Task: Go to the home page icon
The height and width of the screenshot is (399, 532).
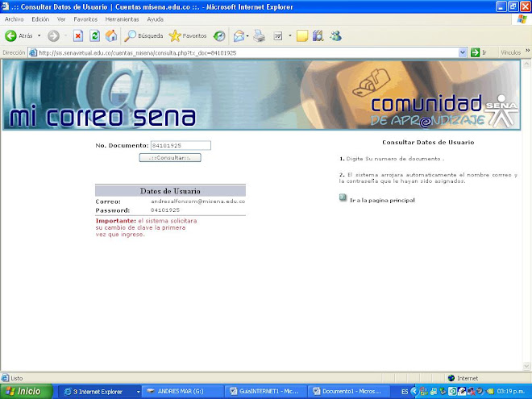Action: tap(111, 35)
